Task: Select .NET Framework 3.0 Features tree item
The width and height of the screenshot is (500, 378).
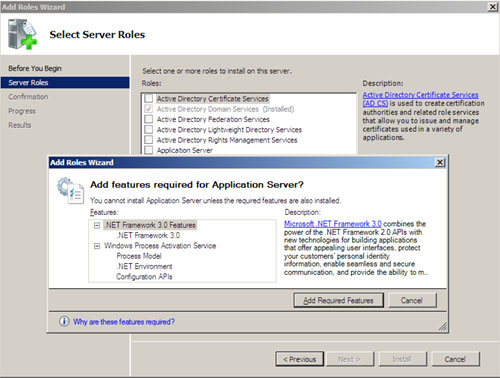Action: pyautogui.click(x=150, y=225)
